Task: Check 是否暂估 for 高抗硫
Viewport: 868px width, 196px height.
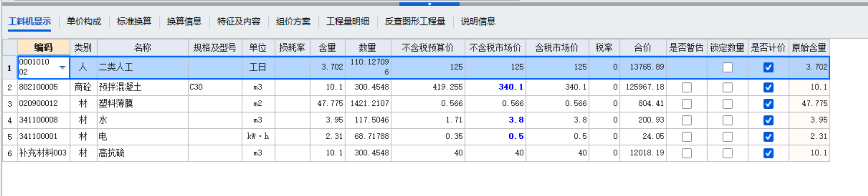Action: (687, 154)
